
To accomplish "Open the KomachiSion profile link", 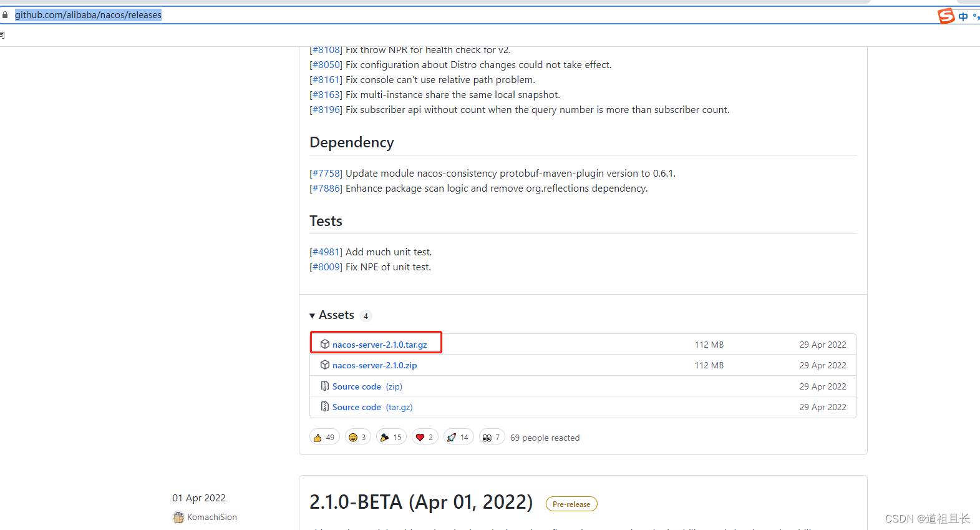I will (211, 517).
